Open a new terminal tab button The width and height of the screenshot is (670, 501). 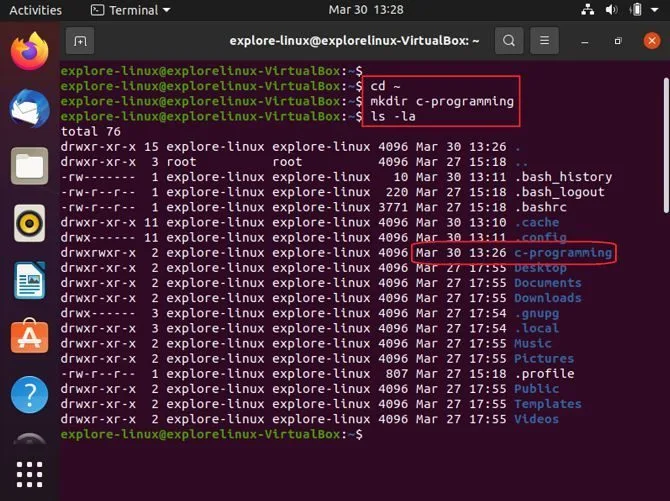80,41
